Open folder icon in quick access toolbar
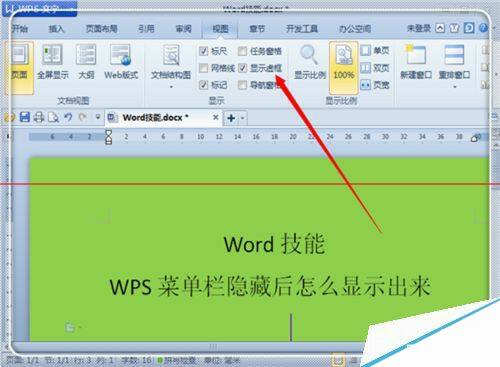500x367 pixels. pyautogui.click(x=9, y=117)
